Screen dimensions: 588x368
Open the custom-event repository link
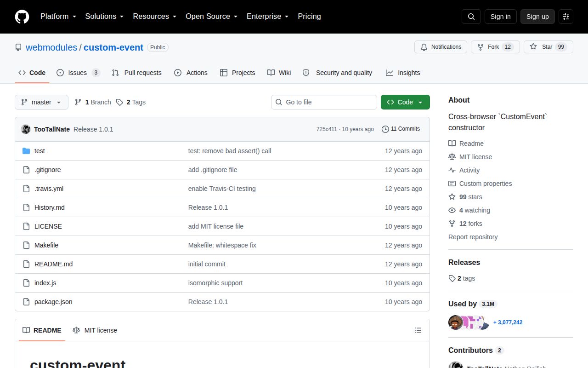(113, 47)
